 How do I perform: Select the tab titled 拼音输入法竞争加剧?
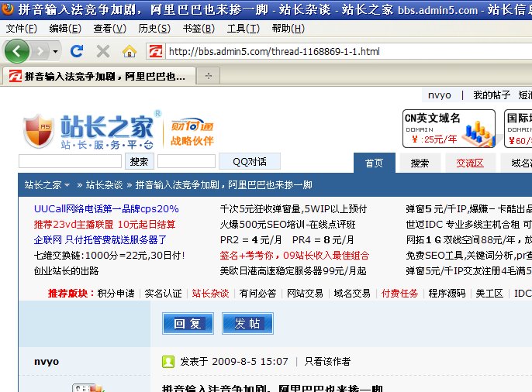[x=98, y=76]
